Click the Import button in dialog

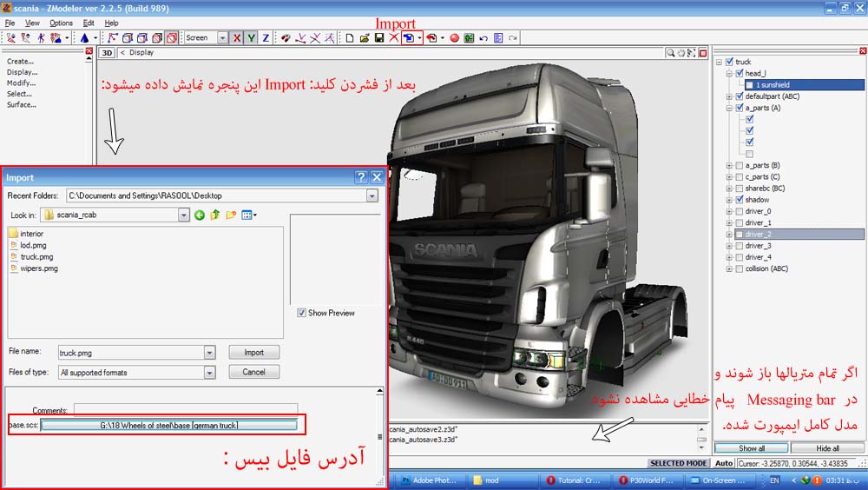254,353
